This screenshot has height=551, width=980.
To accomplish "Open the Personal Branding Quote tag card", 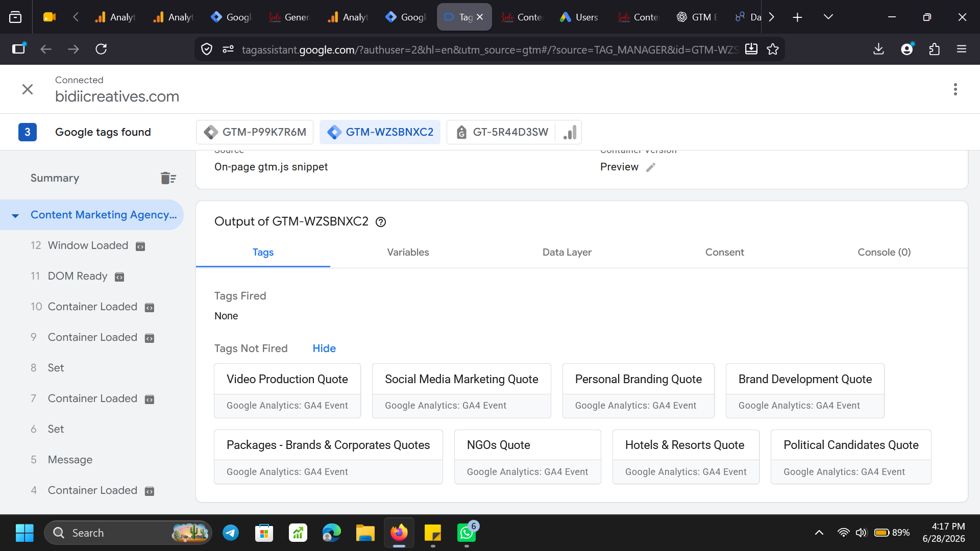I will click(638, 391).
